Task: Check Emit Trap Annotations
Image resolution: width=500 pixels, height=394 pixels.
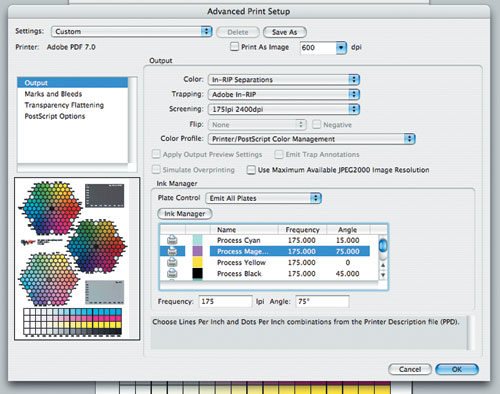Action: (x=279, y=154)
